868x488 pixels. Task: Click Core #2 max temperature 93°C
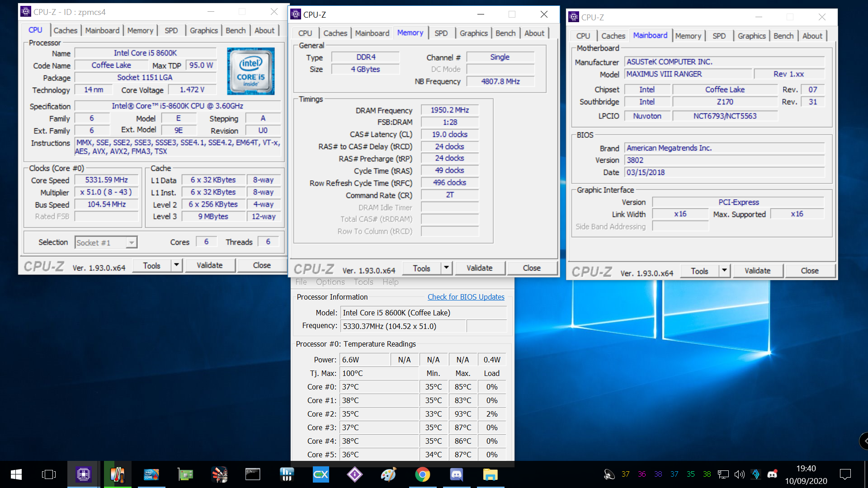(463, 414)
